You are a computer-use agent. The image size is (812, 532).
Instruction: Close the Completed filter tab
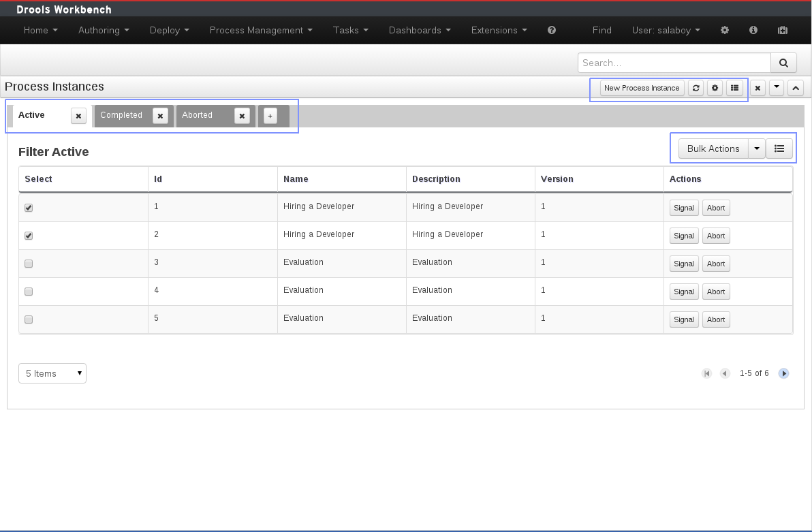(x=161, y=116)
